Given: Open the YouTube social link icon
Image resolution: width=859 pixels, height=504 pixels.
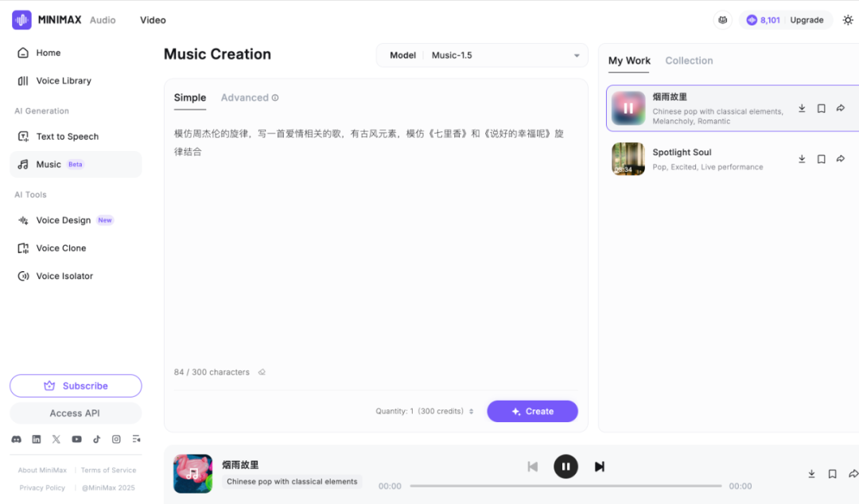Looking at the screenshot, I should pyautogui.click(x=76, y=440).
